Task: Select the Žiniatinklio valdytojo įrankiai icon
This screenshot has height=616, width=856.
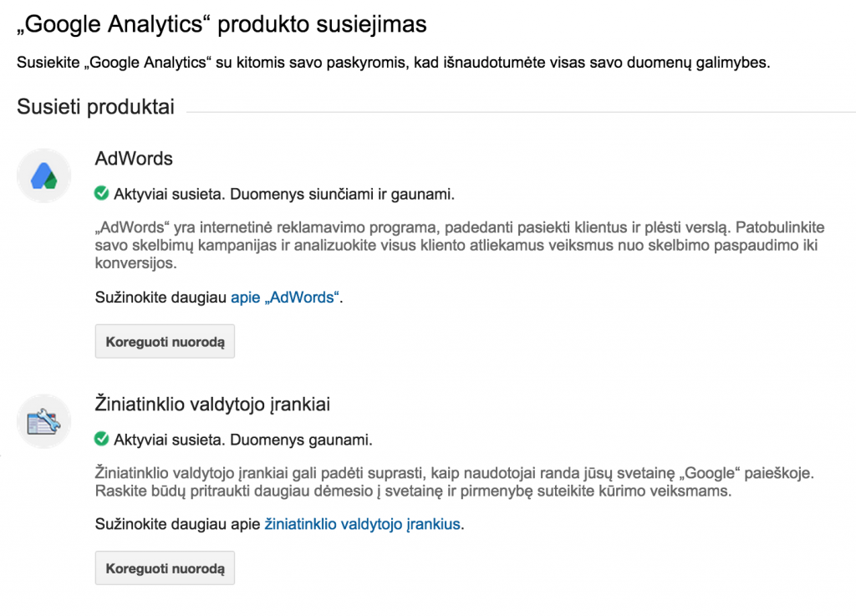Action: [x=43, y=421]
